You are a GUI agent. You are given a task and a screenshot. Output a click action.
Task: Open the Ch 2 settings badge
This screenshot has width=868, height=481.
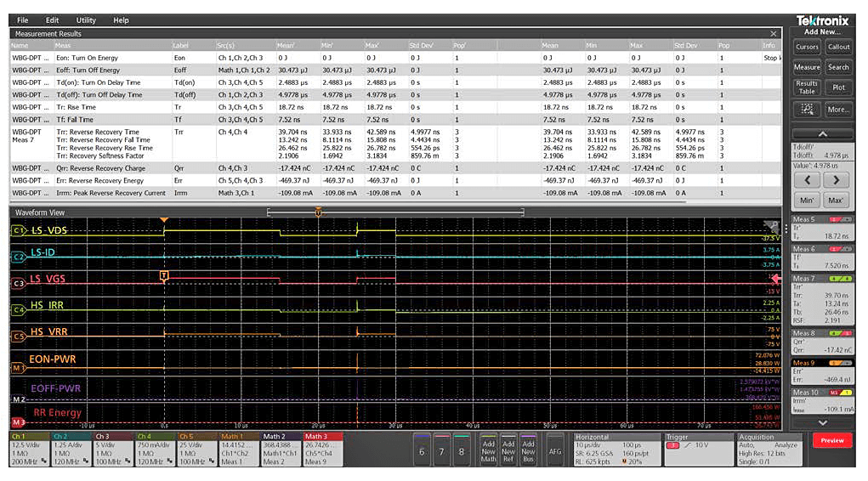pyautogui.click(x=71, y=449)
